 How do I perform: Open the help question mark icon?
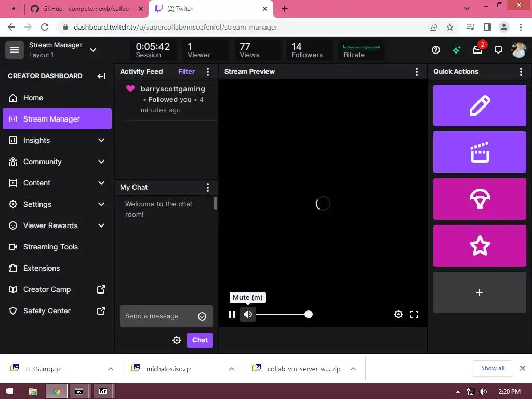click(x=436, y=50)
